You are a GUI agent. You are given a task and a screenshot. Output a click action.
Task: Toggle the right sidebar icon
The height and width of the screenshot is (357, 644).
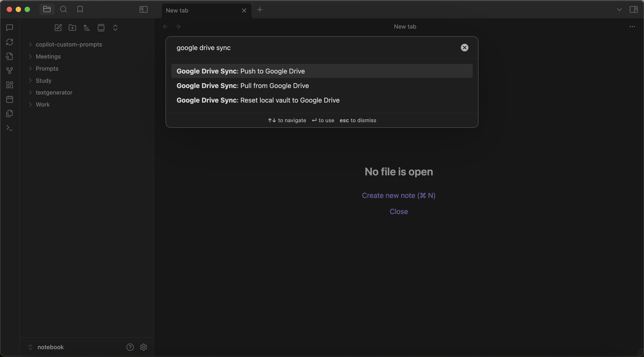(633, 9)
